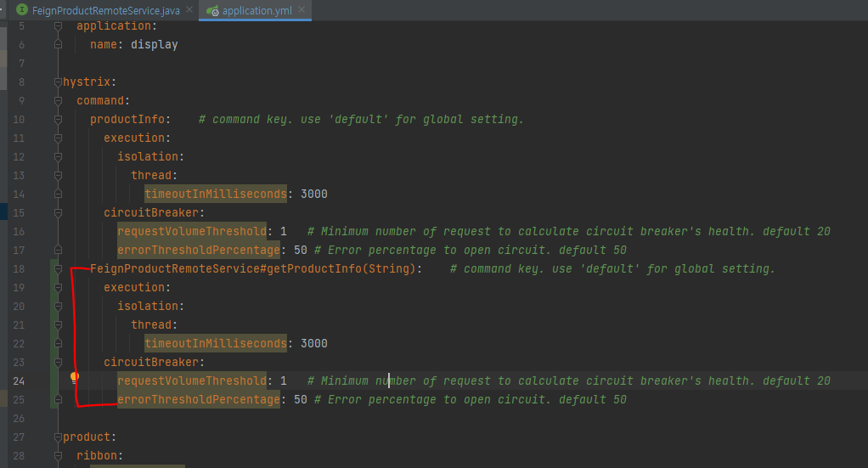Image resolution: width=868 pixels, height=468 pixels.
Task: Click the Spring config icon on application.yml tab
Action: click(212, 10)
